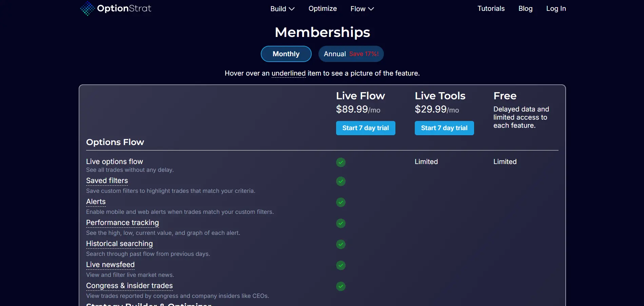The width and height of the screenshot is (644, 306).
Task: Switch billing to Annual plan
Action: click(x=351, y=54)
